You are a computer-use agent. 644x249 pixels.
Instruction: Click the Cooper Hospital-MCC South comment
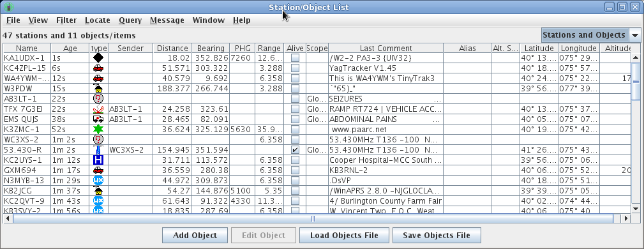click(x=386, y=160)
